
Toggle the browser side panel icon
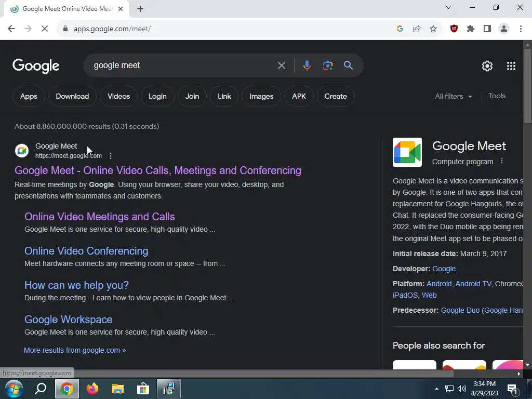[x=487, y=29]
